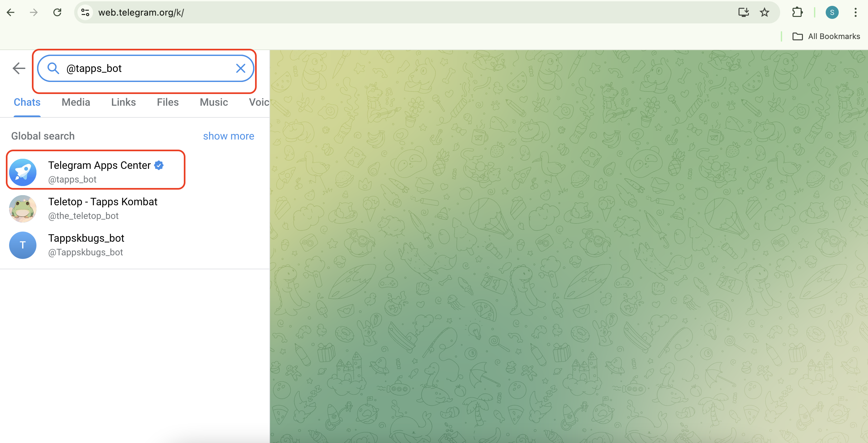Switch to the Files tab

(167, 102)
